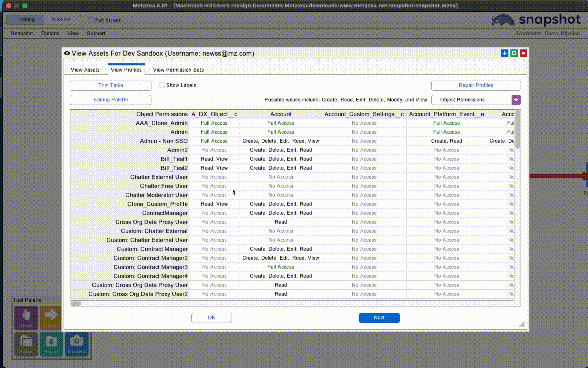
Task: Select the Custom: Contract Manager3 row label
Action: pos(151,267)
